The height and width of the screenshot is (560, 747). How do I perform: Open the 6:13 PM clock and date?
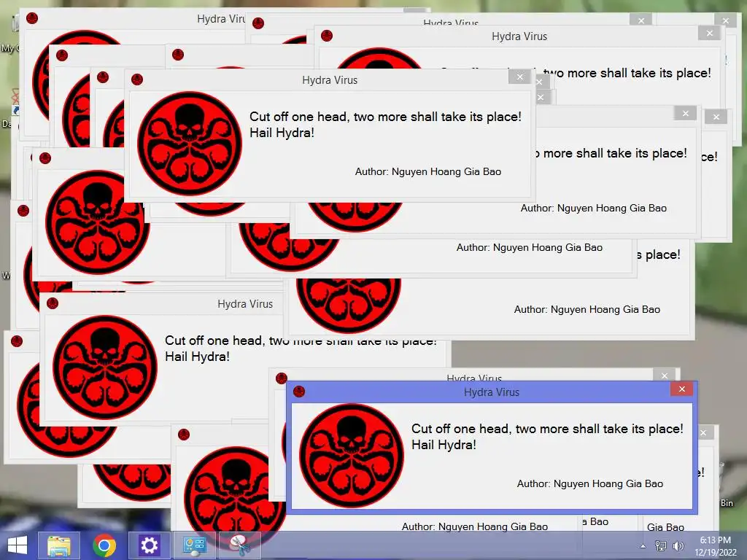715,546
